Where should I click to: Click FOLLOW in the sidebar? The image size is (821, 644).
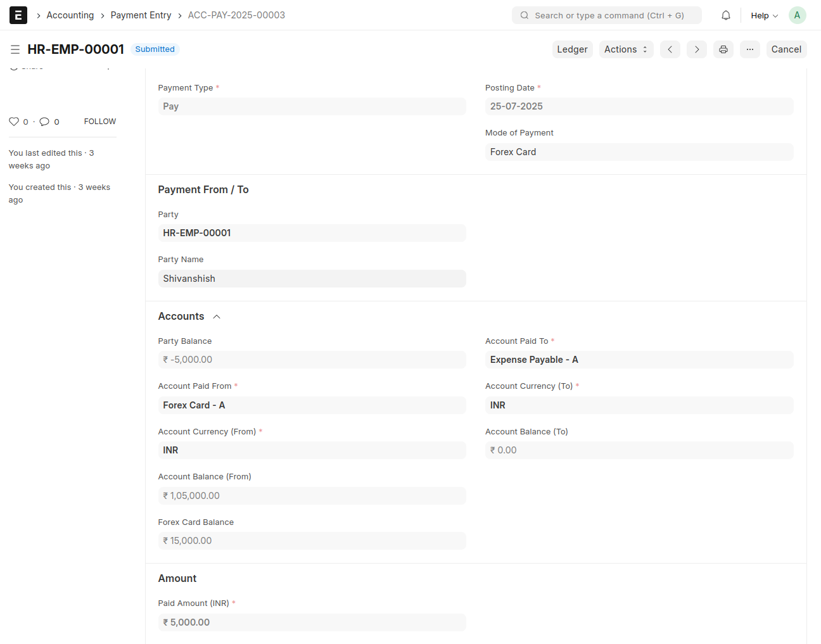100,122
